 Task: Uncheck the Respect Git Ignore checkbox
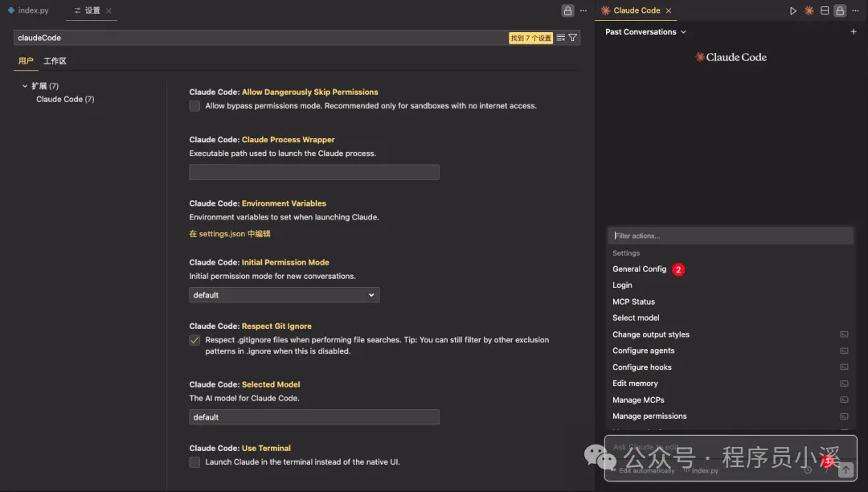click(x=194, y=340)
